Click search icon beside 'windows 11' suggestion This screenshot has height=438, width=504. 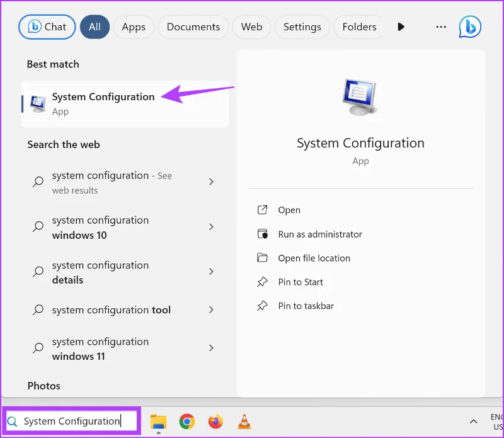click(x=38, y=348)
